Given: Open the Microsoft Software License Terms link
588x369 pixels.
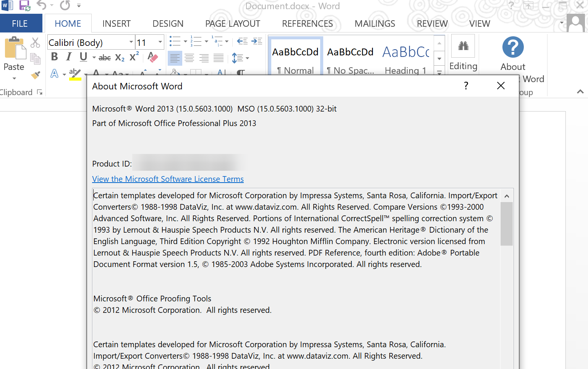Looking at the screenshot, I should tap(168, 179).
